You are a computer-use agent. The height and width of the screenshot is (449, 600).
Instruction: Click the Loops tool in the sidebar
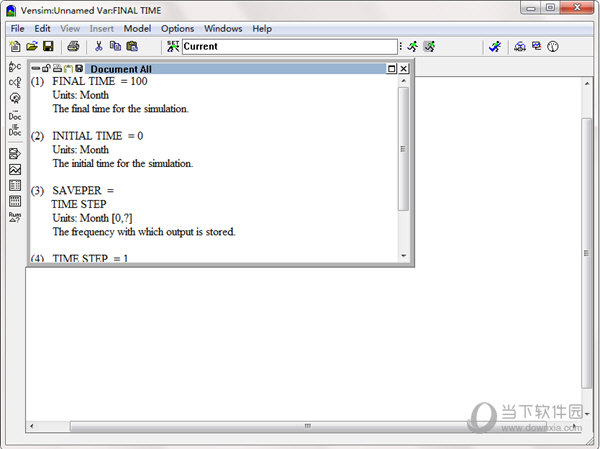pos(15,98)
